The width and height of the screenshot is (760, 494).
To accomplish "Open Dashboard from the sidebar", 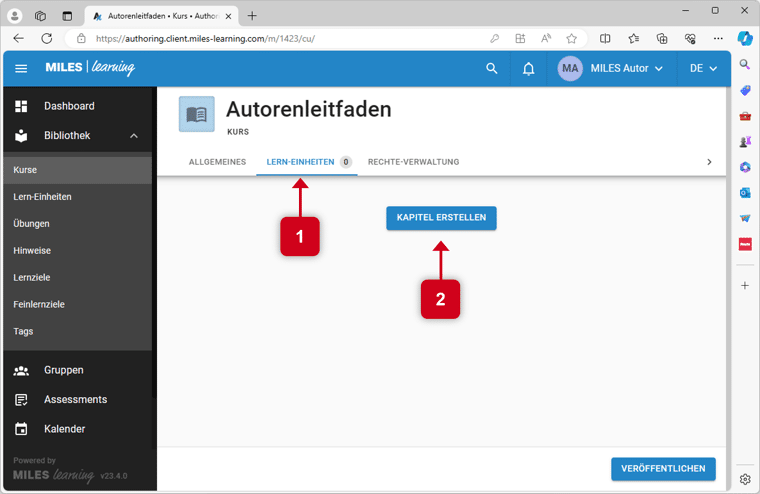I will (69, 106).
